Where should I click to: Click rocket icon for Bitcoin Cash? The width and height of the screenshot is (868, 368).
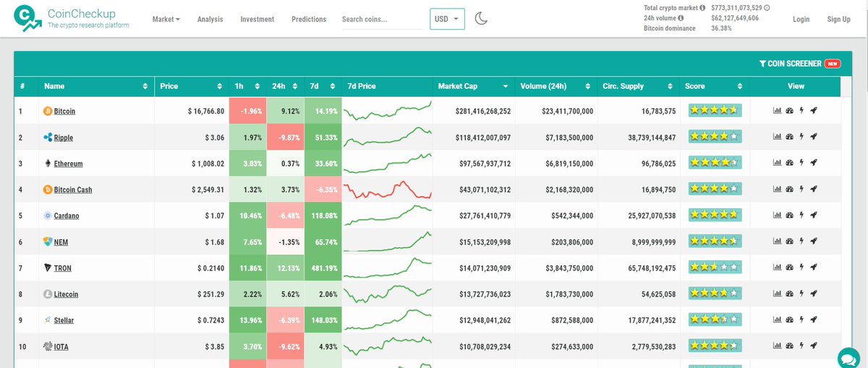tap(813, 189)
